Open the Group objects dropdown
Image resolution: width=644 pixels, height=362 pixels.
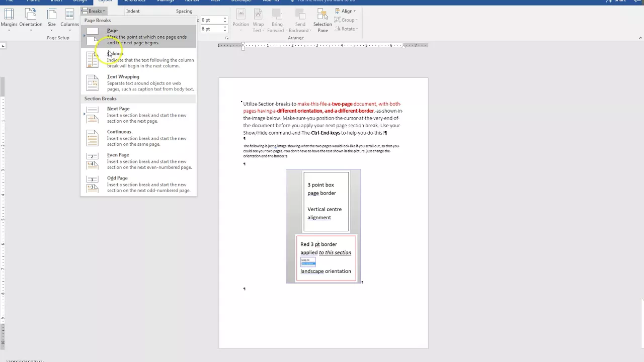[346, 20]
